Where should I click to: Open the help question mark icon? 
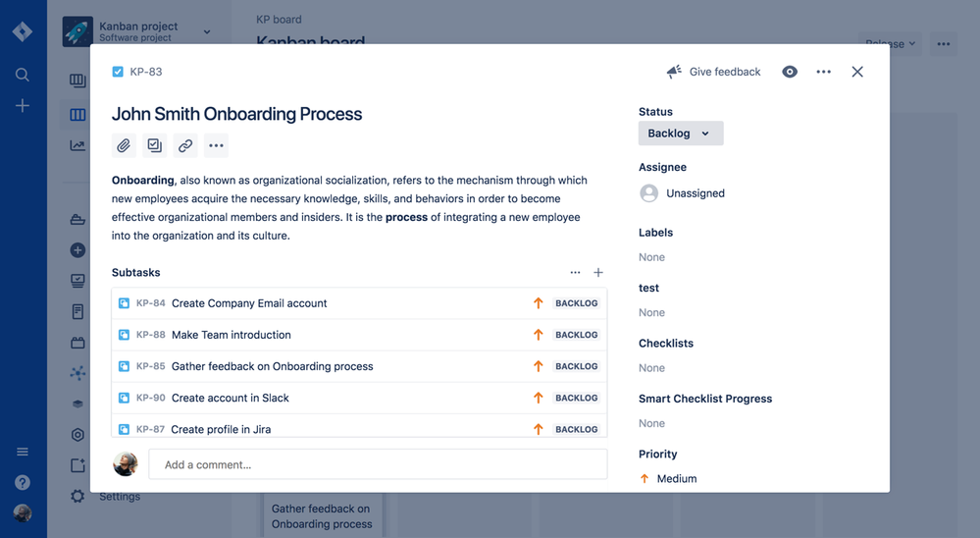pyautogui.click(x=23, y=482)
